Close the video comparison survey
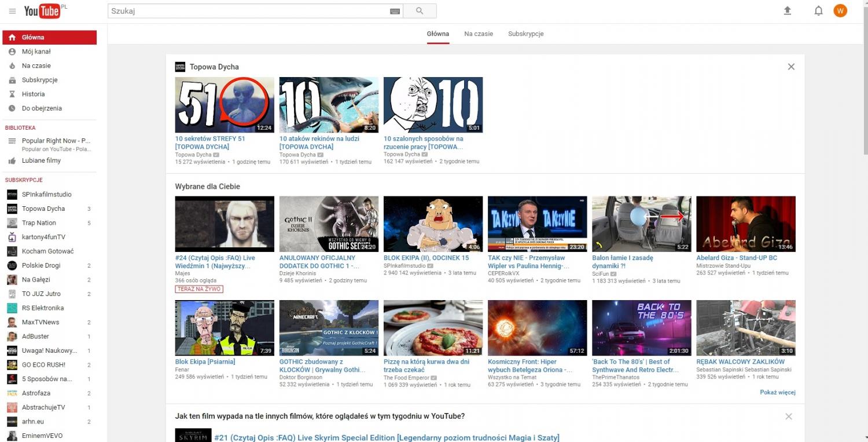The image size is (868, 442). pos(788,417)
